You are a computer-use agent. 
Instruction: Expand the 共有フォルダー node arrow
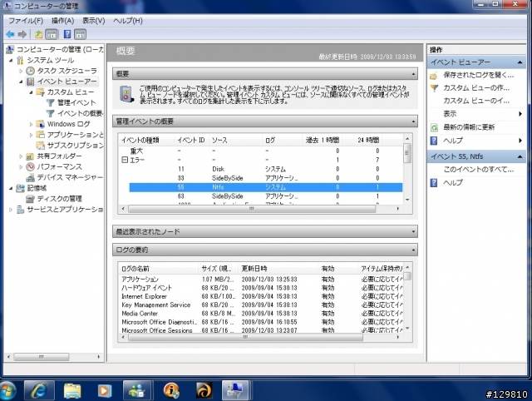pos(21,156)
